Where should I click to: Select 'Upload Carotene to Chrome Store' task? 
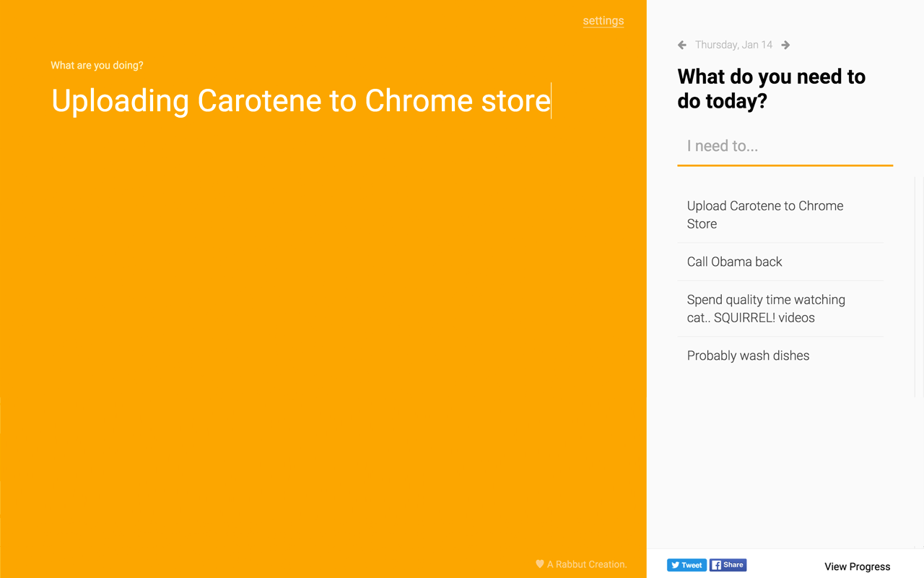pyautogui.click(x=780, y=215)
